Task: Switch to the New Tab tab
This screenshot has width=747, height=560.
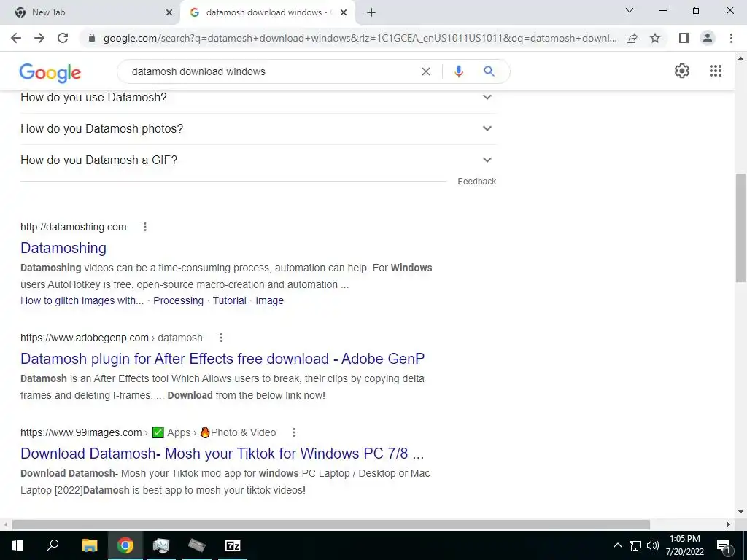Action: pos(90,12)
